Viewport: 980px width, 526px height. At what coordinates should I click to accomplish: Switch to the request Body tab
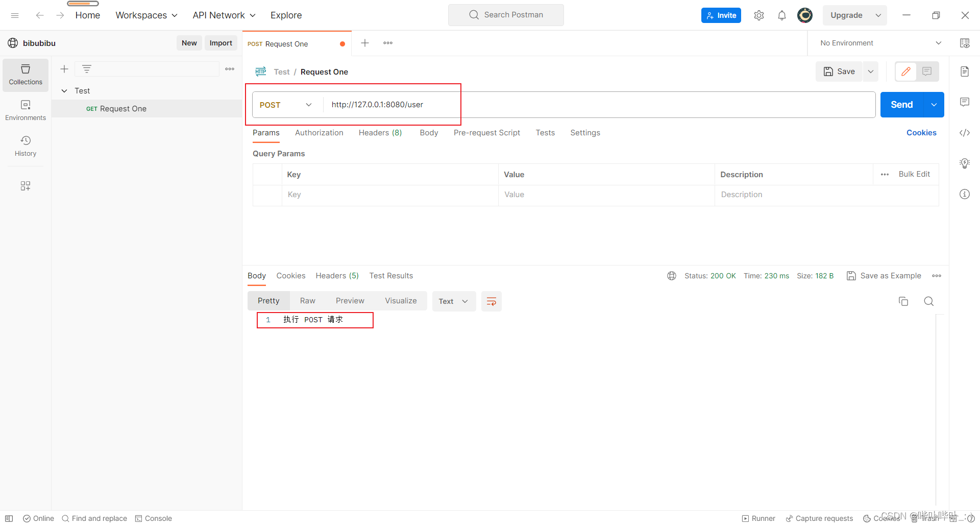click(x=429, y=133)
